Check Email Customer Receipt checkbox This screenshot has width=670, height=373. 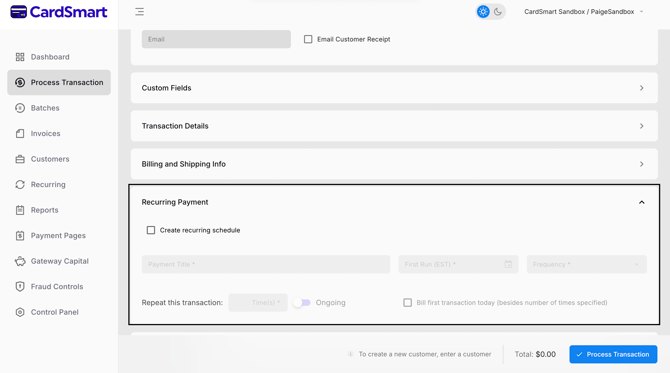click(x=308, y=39)
